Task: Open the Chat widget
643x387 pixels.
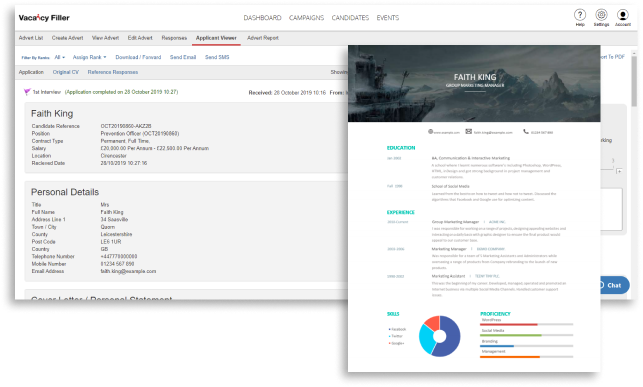Action: coord(613,285)
